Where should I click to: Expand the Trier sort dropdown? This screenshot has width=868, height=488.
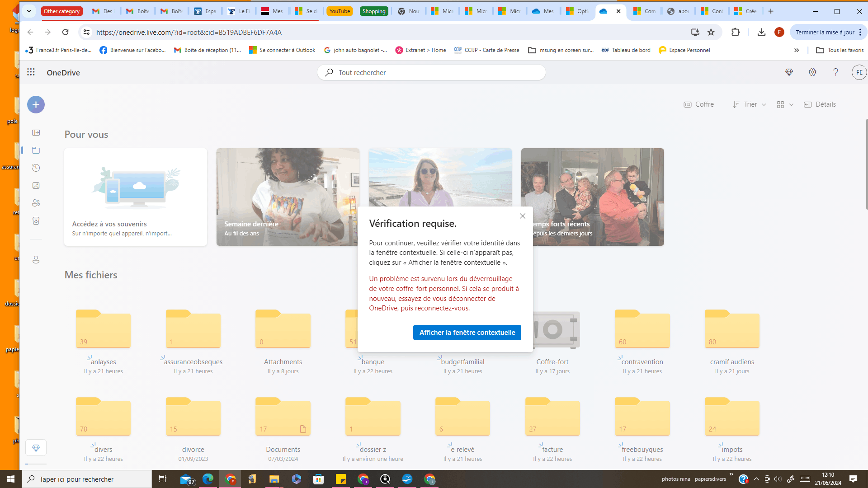750,104
